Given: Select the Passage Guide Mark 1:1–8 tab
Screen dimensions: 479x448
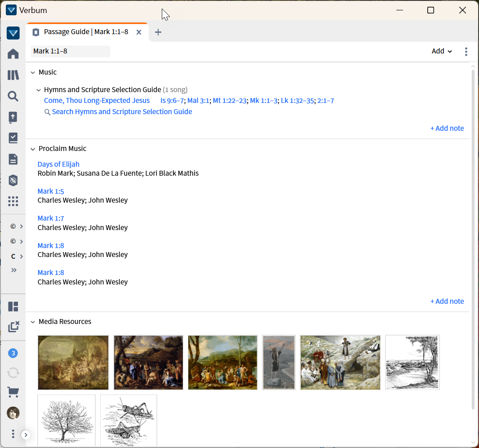Looking at the screenshot, I should point(85,32).
